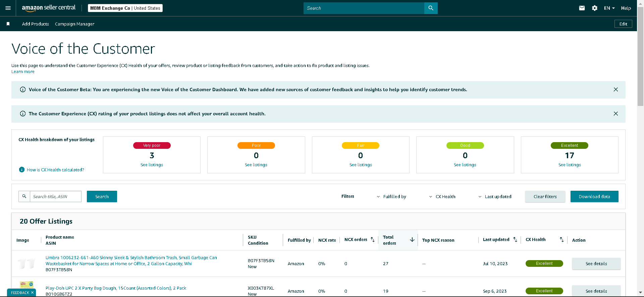
Task: Click the Clear filters button
Action: (545, 196)
